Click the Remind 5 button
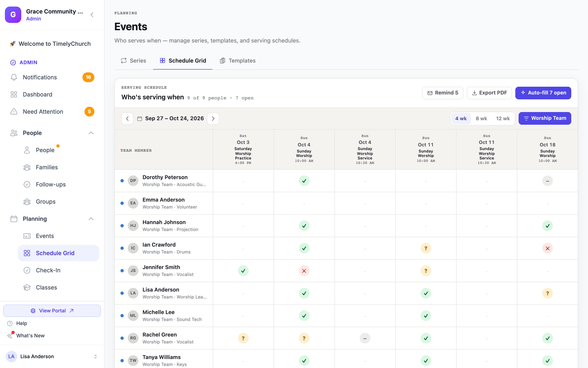The image size is (588, 368). (x=442, y=93)
